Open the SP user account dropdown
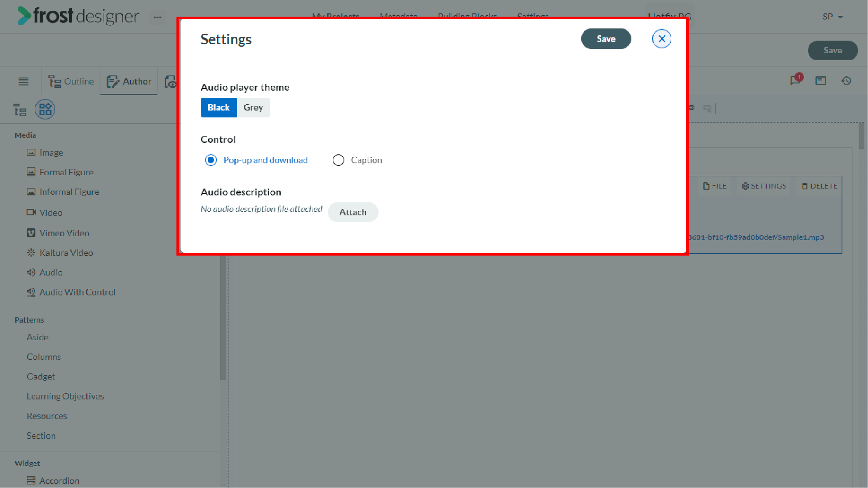Image resolution: width=868 pixels, height=488 pixels. [x=832, y=17]
